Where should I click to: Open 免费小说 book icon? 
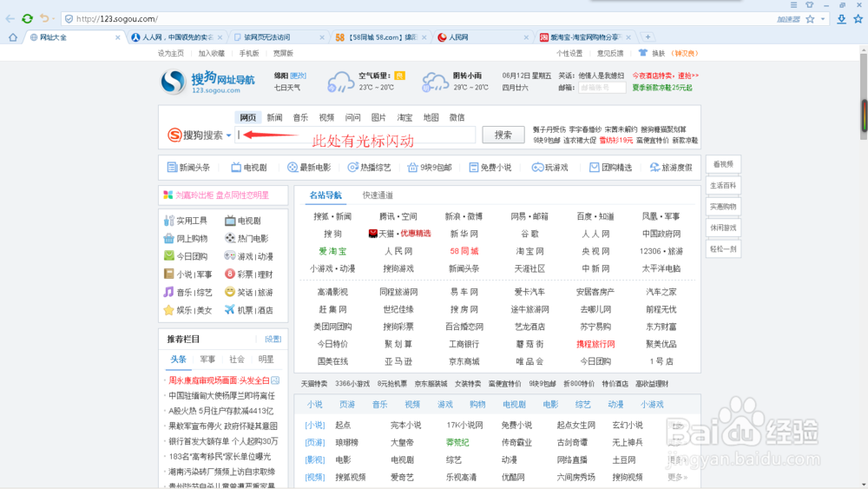click(473, 168)
